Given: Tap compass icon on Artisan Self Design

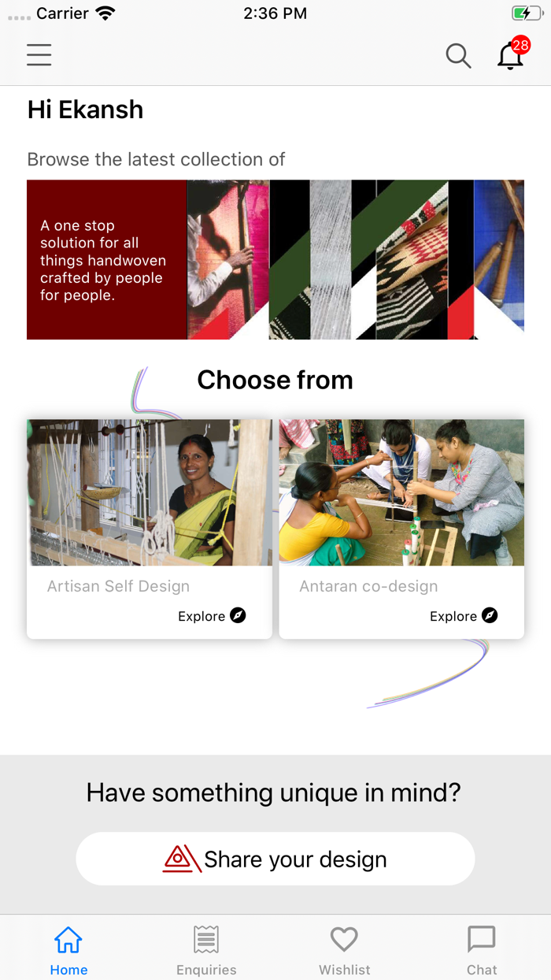Looking at the screenshot, I should point(238,615).
